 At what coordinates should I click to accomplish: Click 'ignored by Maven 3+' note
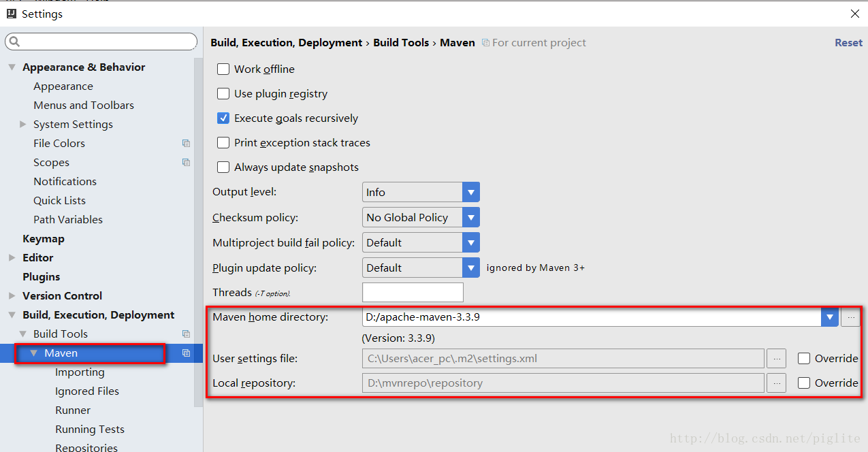click(x=535, y=268)
